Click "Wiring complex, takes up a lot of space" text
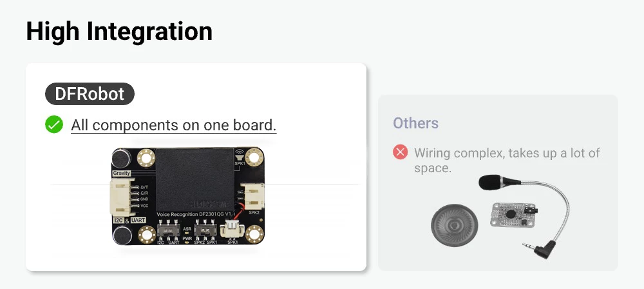Viewport: 644px width, 289px height. (506, 160)
